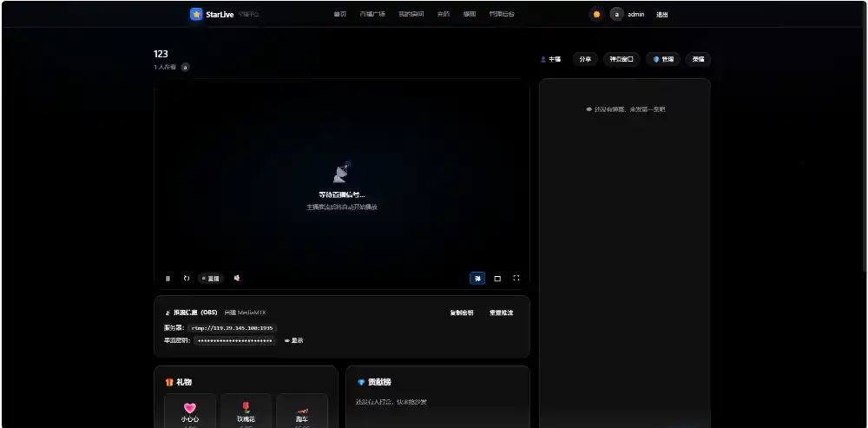Click the StarLive star logo icon

196,14
